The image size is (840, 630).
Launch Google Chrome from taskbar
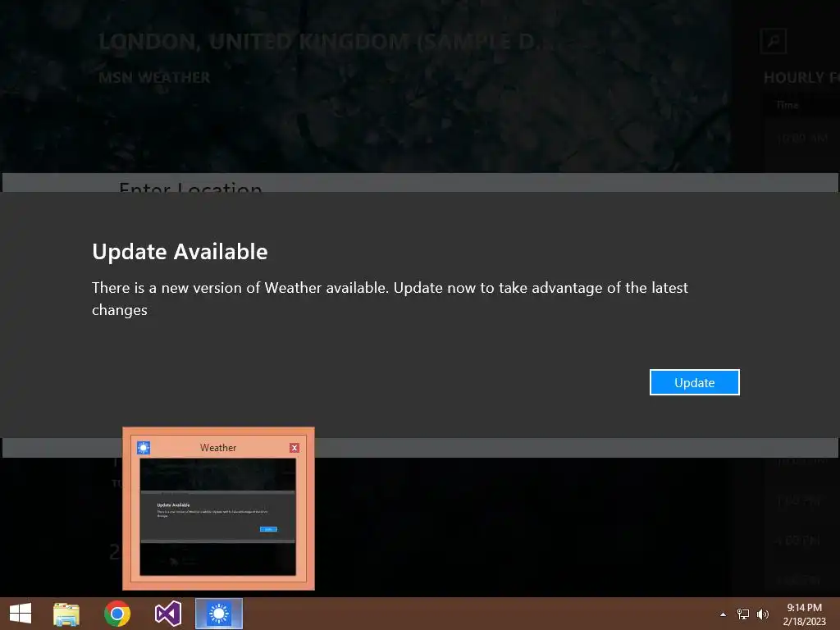pyautogui.click(x=117, y=614)
